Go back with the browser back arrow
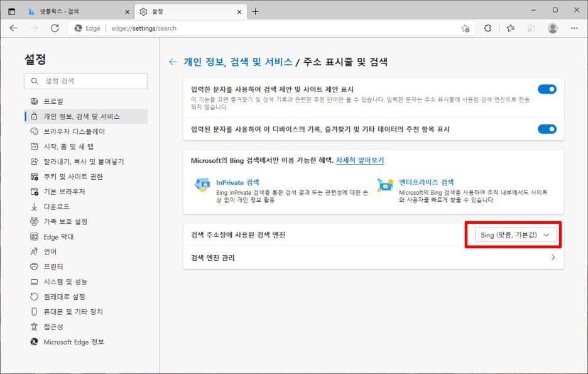Screen dimensions: 588x374 (x=13, y=28)
